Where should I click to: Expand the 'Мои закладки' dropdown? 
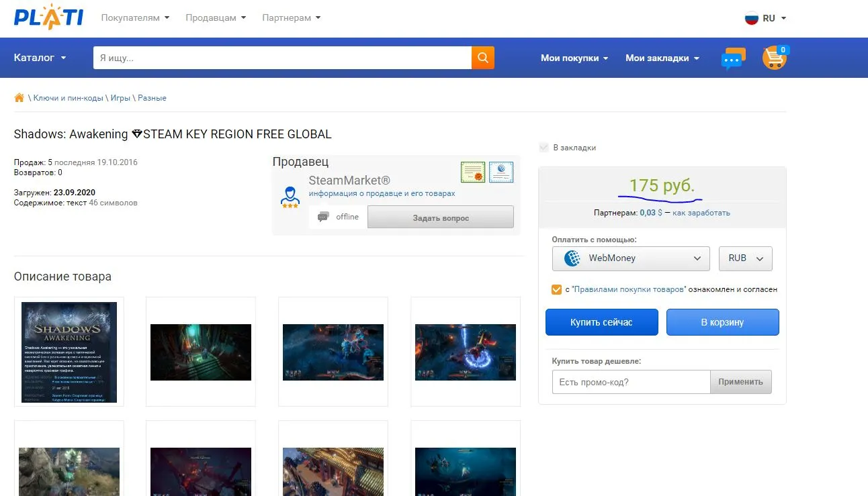point(662,58)
